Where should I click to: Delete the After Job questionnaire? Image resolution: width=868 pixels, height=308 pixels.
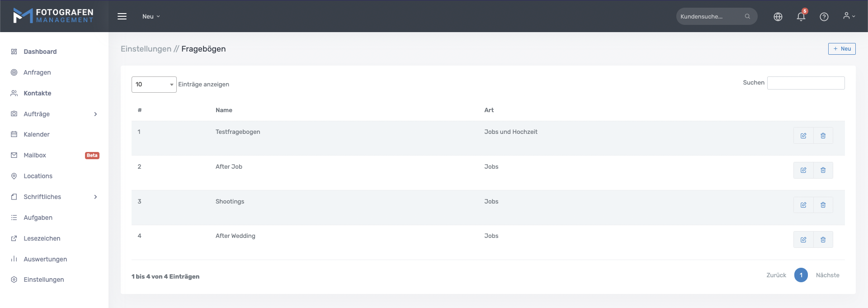coord(823,171)
